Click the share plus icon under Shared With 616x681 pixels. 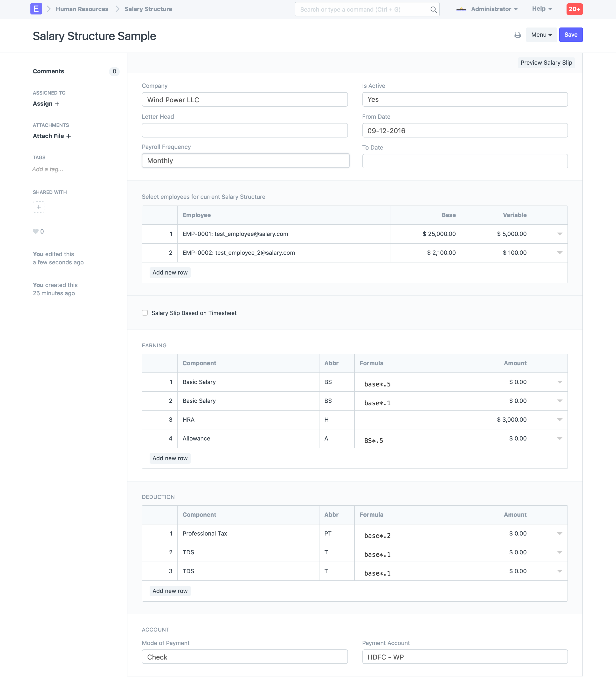point(39,207)
